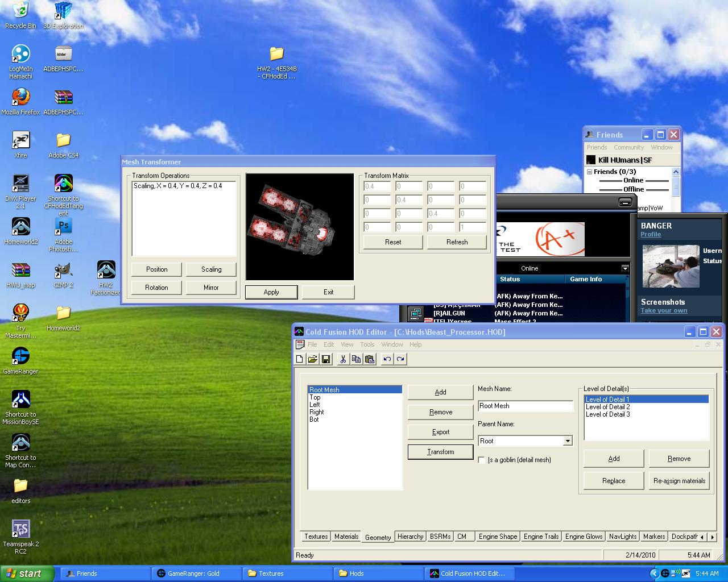Open the Tools menu in HOD Editor
Image resolution: width=728 pixels, height=582 pixels.
pyautogui.click(x=367, y=344)
